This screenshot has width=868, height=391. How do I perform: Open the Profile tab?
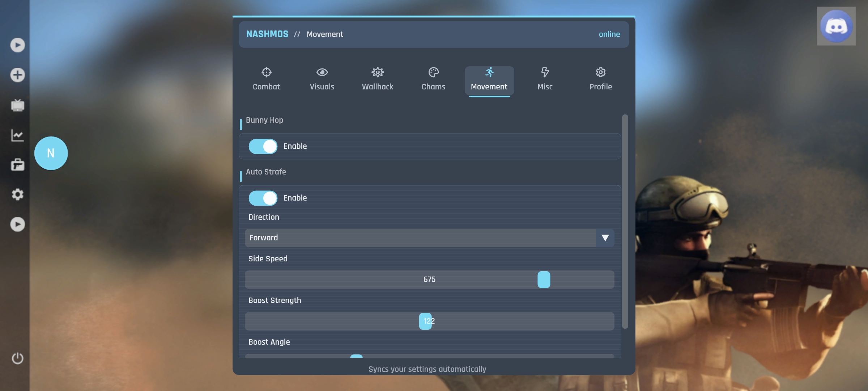point(600,80)
